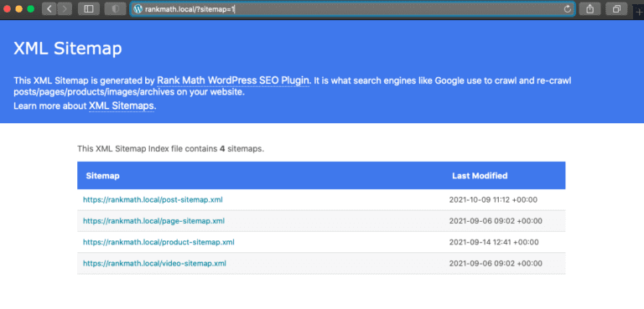
Task: Open the post-sitemap.xml link
Action: coord(153,200)
